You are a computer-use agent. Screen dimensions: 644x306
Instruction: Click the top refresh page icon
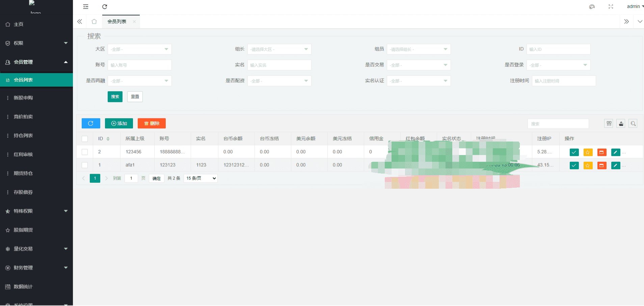[x=105, y=7]
